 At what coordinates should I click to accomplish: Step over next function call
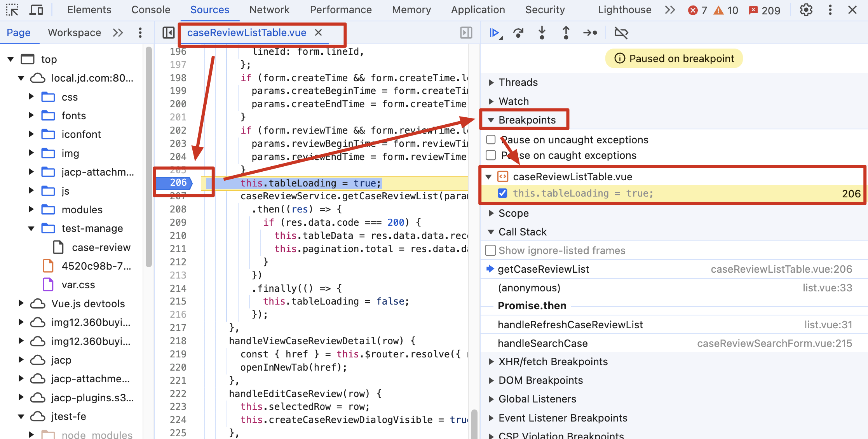(x=518, y=33)
